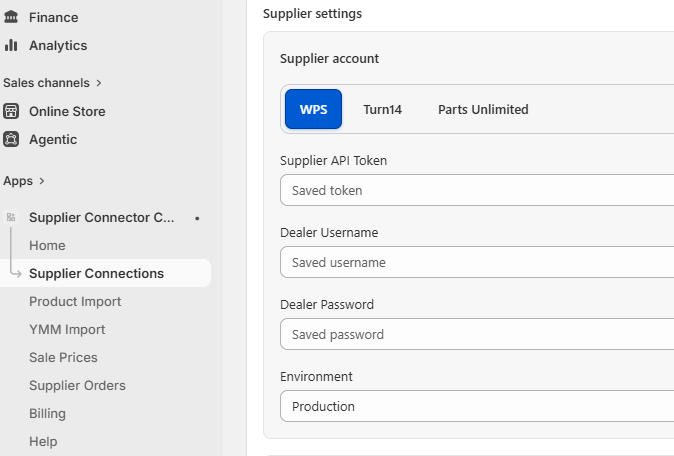The width and height of the screenshot is (674, 456).
Task: Click the Supplier Connector app icon
Action: click(11, 217)
